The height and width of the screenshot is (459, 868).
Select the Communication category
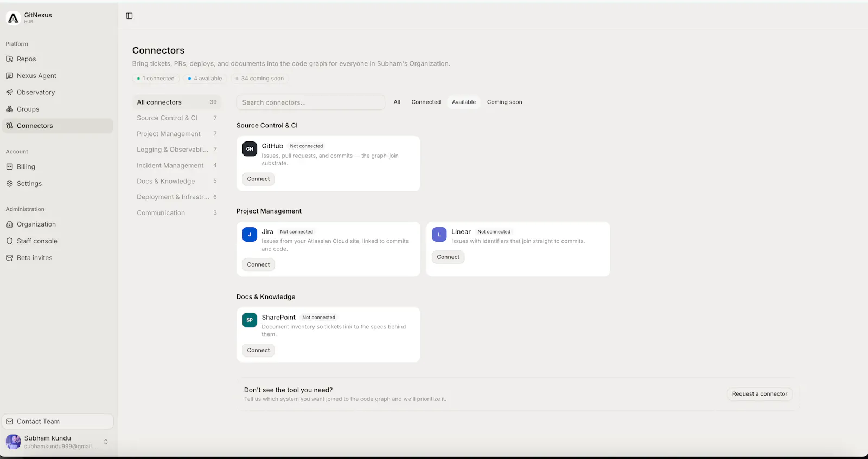coord(177,213)
